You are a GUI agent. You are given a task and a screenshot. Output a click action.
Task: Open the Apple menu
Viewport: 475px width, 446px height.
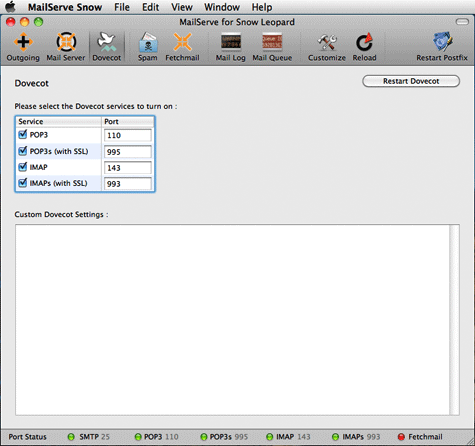(11, 7)
